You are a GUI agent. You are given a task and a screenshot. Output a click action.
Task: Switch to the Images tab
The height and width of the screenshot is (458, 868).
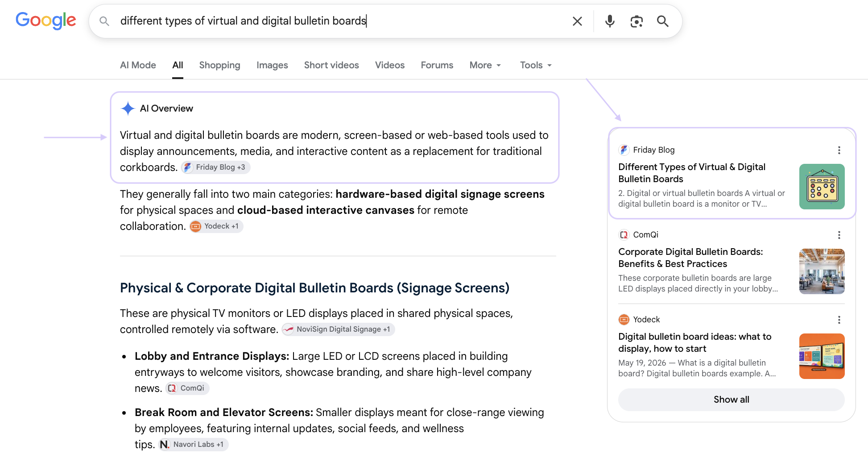tap(272, 65)
